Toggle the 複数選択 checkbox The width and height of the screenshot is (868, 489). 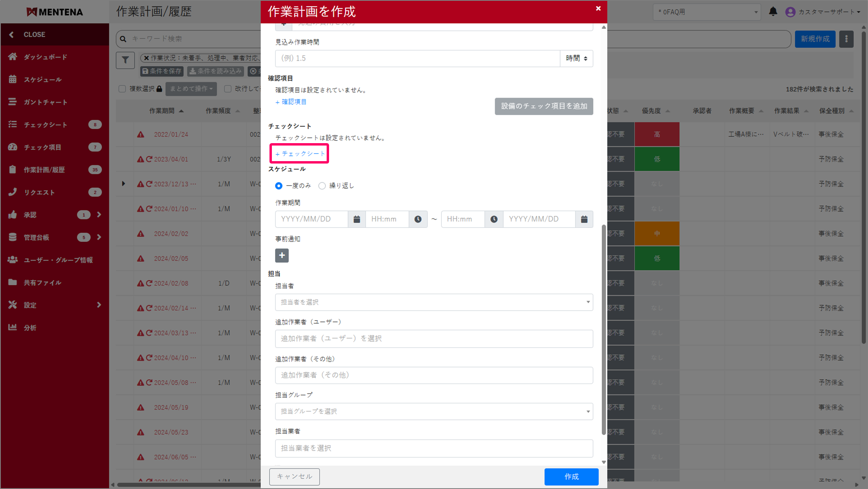tap(122, 89)
